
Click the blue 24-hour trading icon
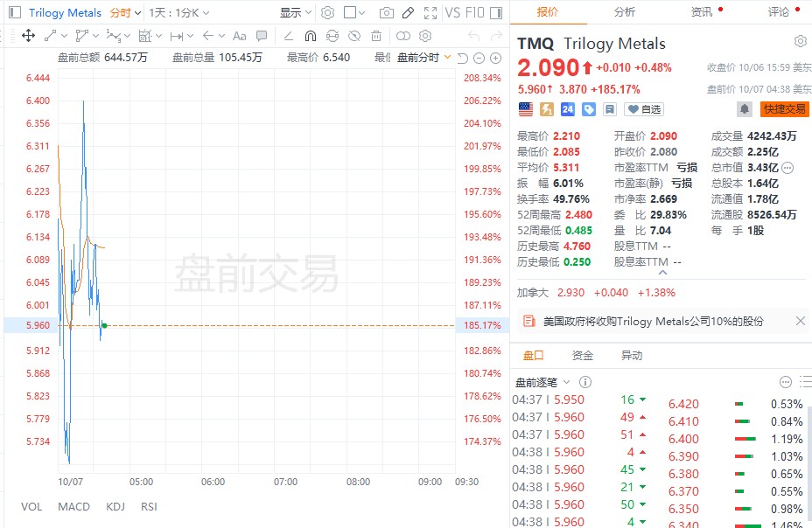click(568, 109)
